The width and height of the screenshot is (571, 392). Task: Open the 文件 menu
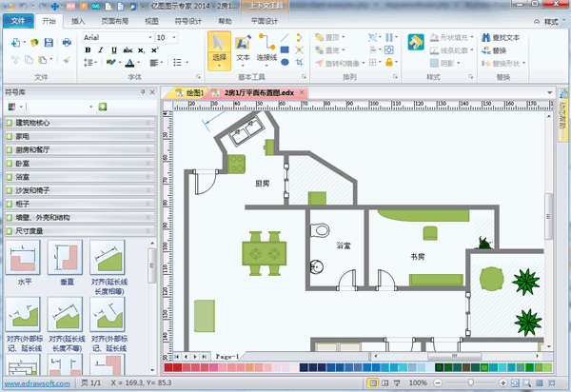18,21
